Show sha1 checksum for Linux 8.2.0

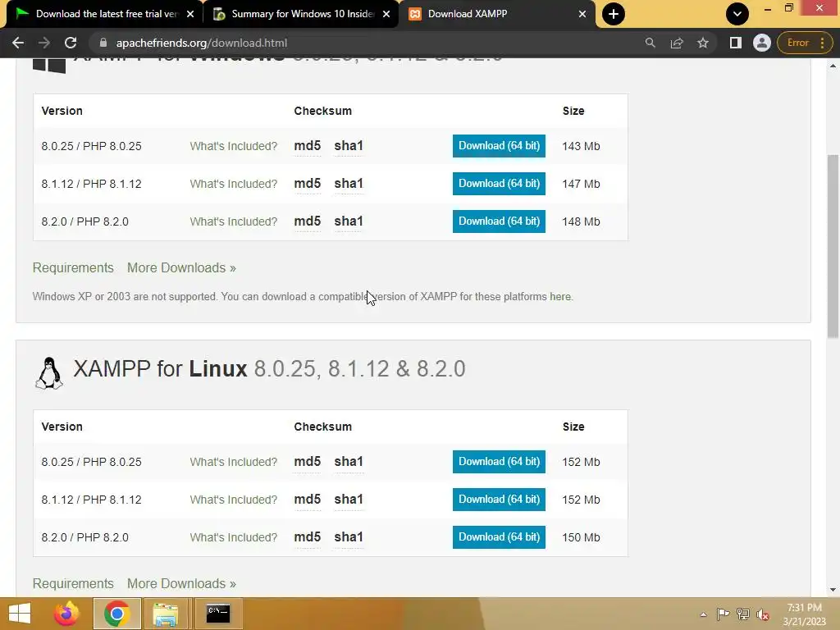click(349, 537)
